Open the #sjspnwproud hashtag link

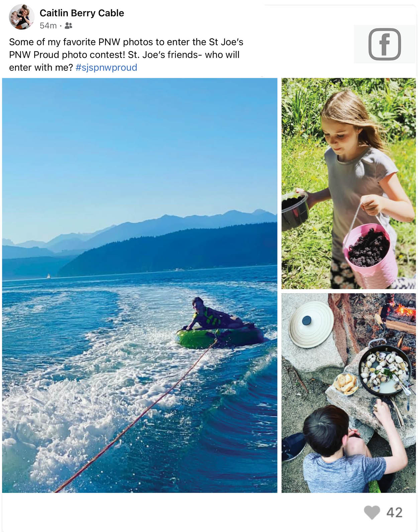pyautogui.click(x=106, y=68)
